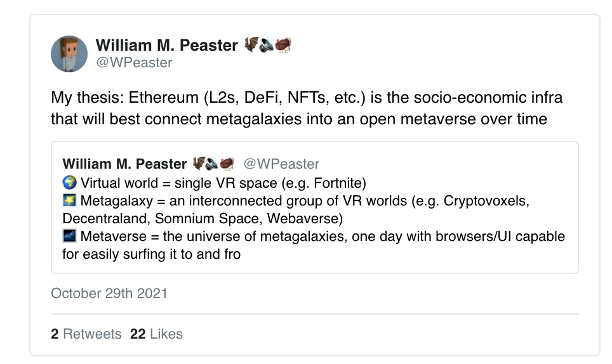This screenshot has width=612, height=364.
Task: Open William M. Peaster's profile avatar
Action: pos(69,53)
